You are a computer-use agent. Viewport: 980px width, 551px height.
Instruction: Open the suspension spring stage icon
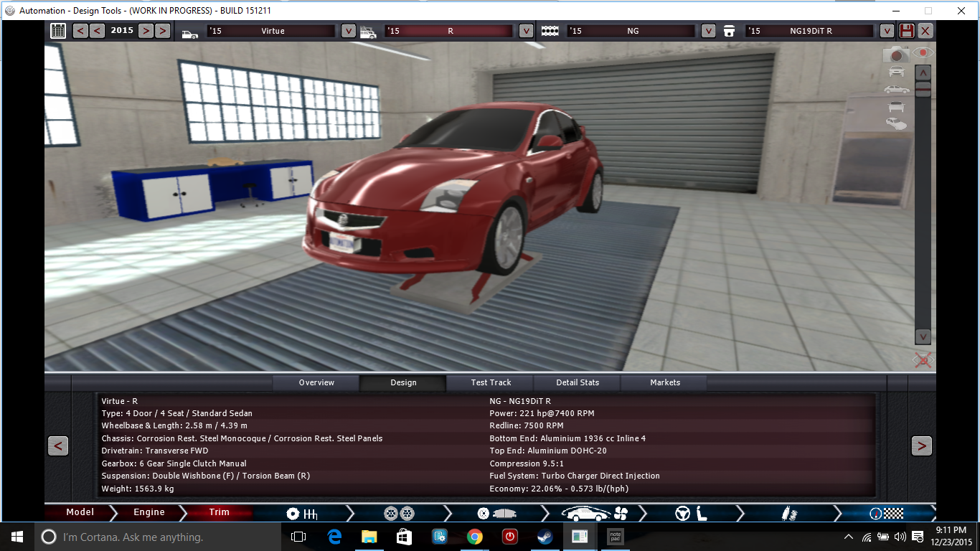point(788,514)
